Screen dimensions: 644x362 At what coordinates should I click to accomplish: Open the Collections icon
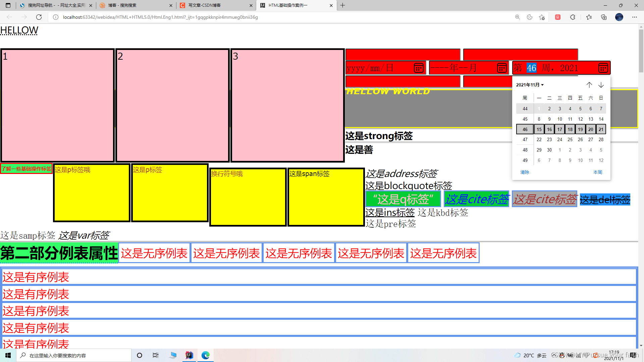[x=604, y=17]
